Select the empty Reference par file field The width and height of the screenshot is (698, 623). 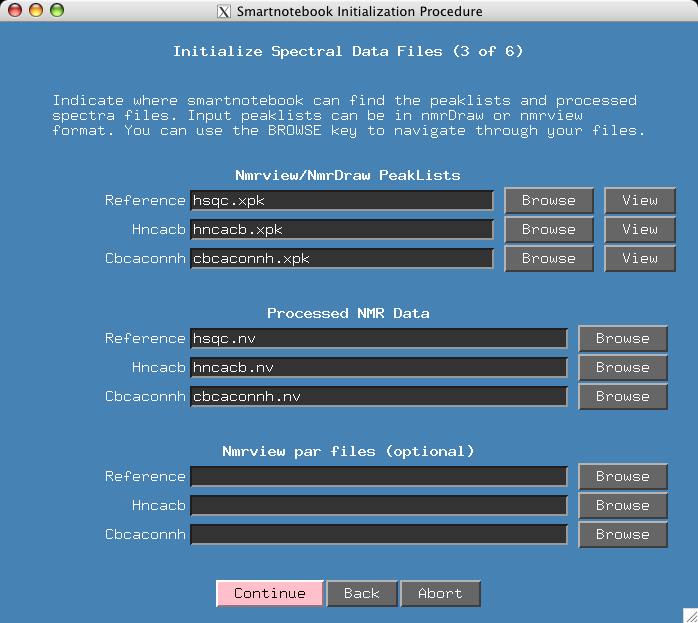tap(378, 476)
